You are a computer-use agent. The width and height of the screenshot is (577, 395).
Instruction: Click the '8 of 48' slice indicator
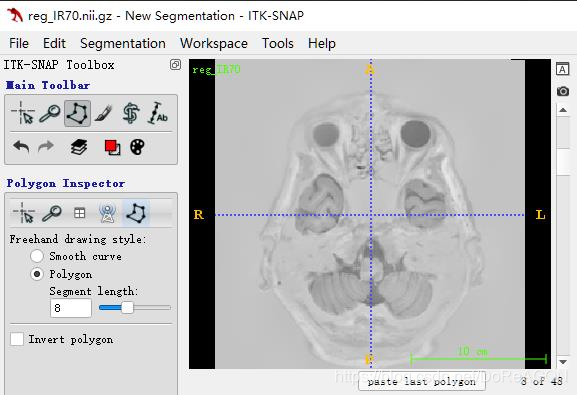pyautogui.click(x=542, y=381)
